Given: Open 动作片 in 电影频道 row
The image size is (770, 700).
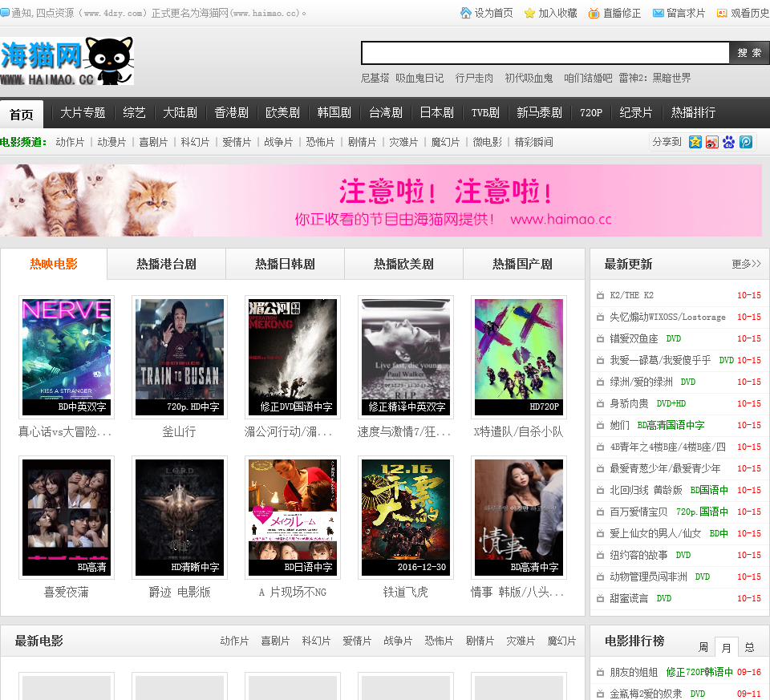Looking at the screenshot, I should pyautogui.click(x=70, y=142).
